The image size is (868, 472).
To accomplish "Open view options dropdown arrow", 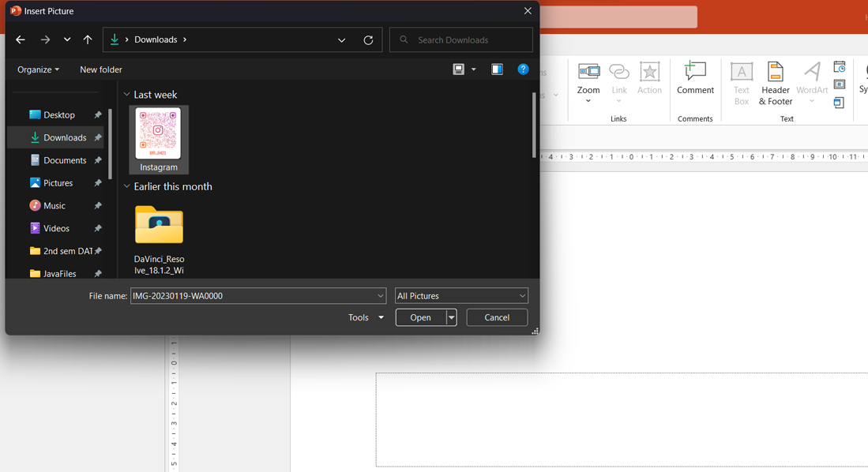I will [x=473, y=69].
